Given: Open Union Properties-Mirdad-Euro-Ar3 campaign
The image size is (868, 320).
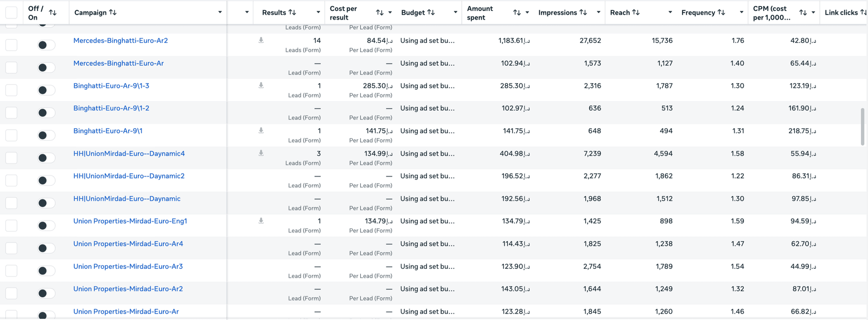Looking at the screenshot, I should click(x=128, y=266).
